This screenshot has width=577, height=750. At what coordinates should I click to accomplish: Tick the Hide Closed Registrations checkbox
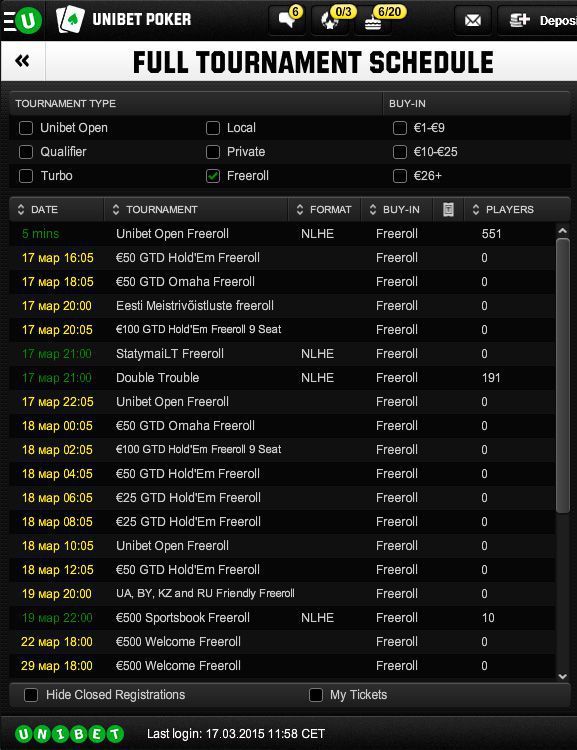(x=31, y=695)
